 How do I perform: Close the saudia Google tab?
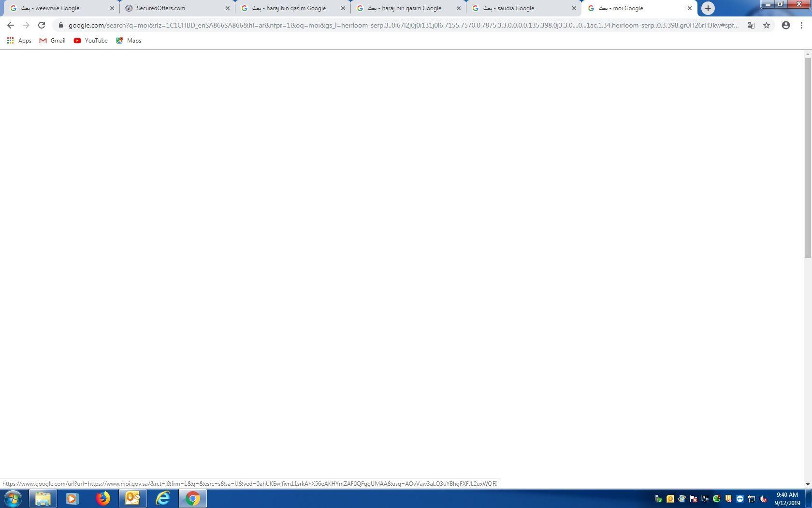(574, 8)
